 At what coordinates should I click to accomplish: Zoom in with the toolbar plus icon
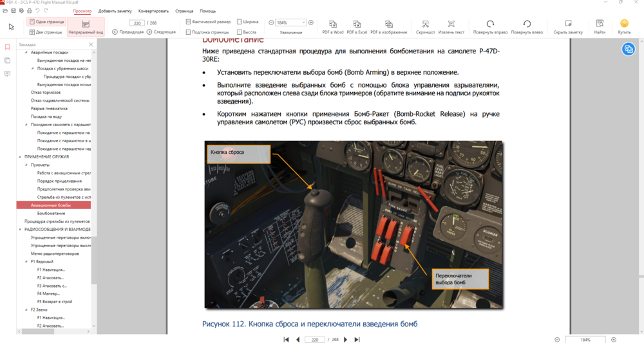(311, 23)
